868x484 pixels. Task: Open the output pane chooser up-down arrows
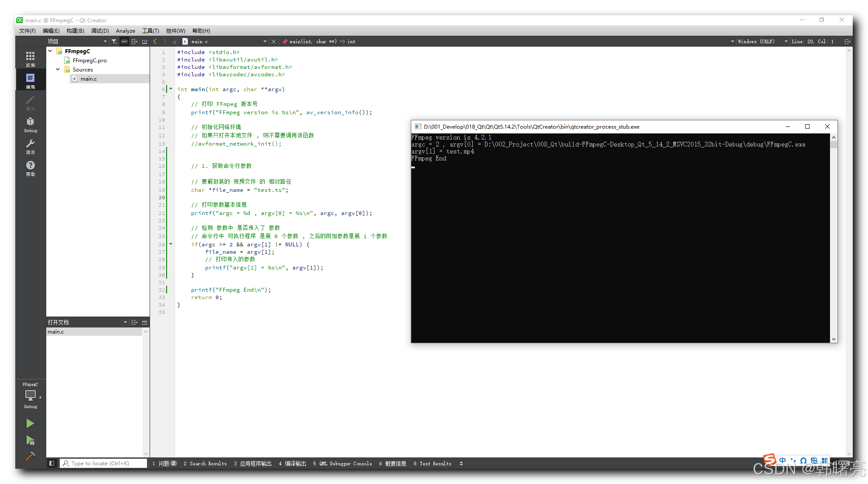[x=461, y=464]
